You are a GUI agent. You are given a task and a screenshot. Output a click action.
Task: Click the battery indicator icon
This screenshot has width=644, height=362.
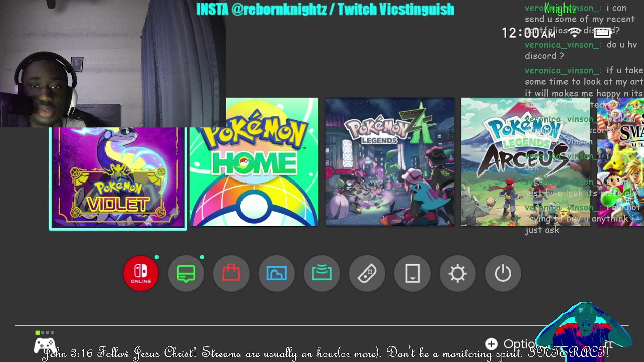point(602,33)
